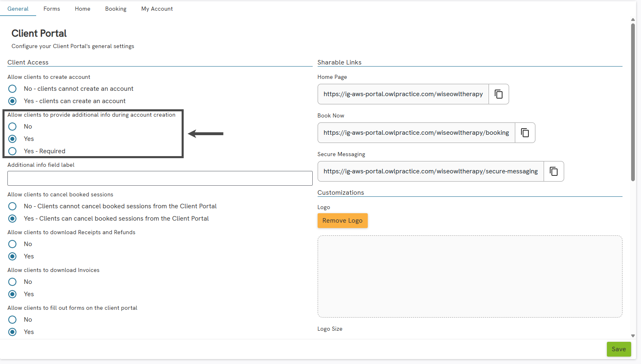Copy the Book Now link
The image size is (641, 364).
tap(525, 133)
